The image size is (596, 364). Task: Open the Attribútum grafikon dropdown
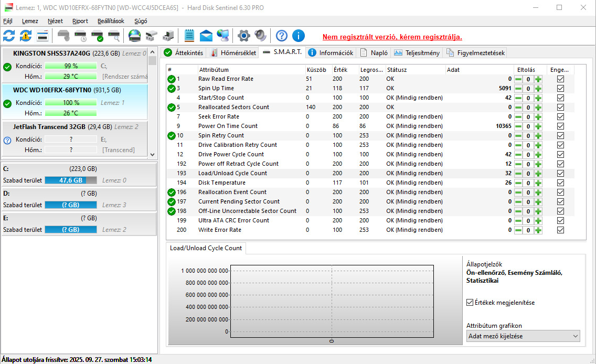coord(523,336)
